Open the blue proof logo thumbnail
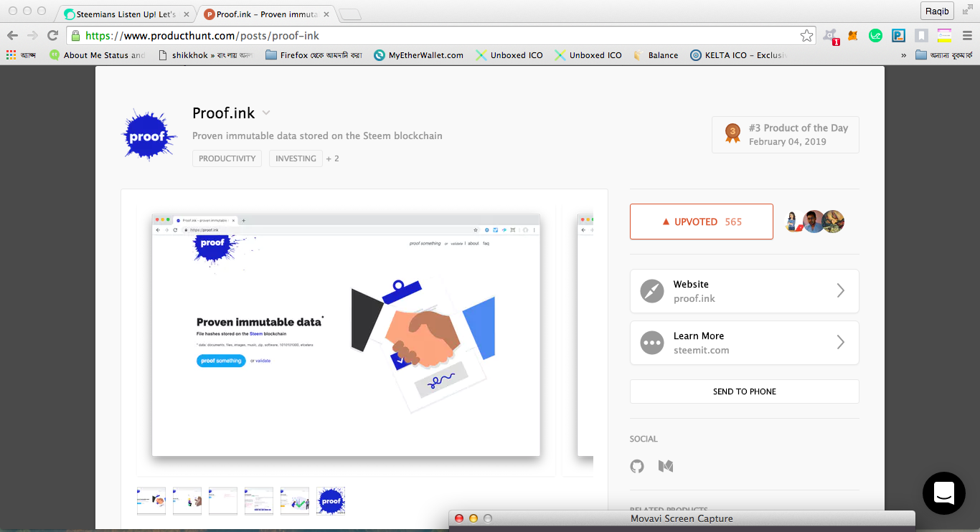Viewport: 980px width, 532px height. tap(330, 500)
